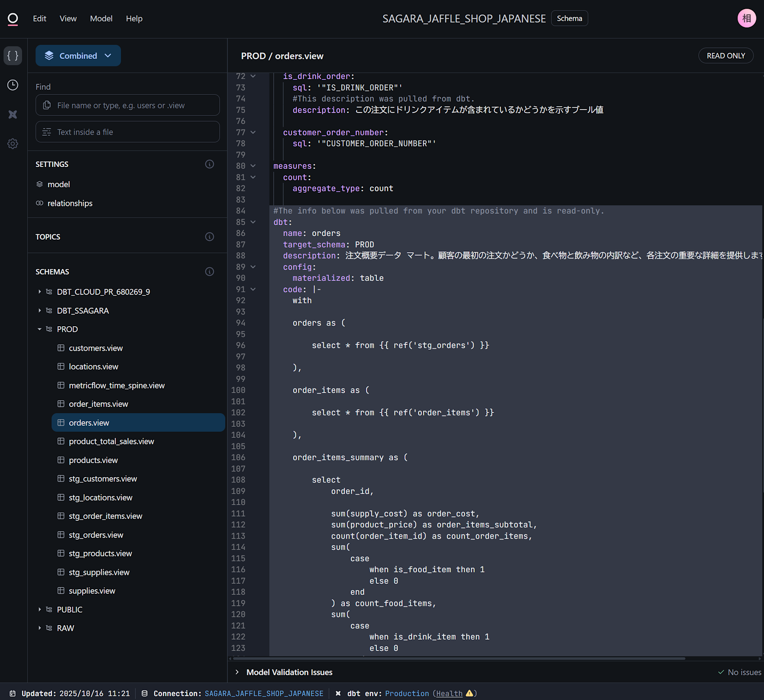Open the curly-braces model editor sidebar icon

(13, 56)
